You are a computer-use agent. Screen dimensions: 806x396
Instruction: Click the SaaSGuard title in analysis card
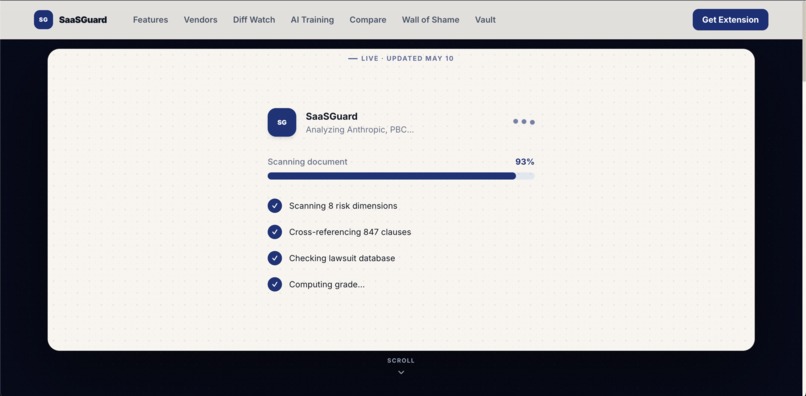[x=331, y=116]
